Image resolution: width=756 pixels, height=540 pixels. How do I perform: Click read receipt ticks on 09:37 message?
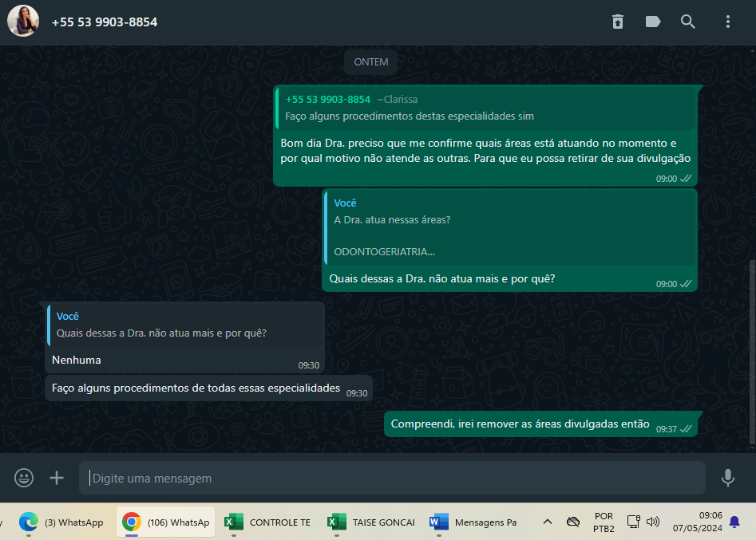click(686, 428)
